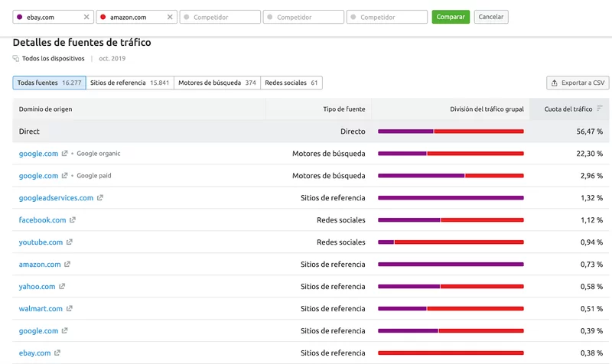Remove ebay.com with its X icon

click(x=86, y=17)
